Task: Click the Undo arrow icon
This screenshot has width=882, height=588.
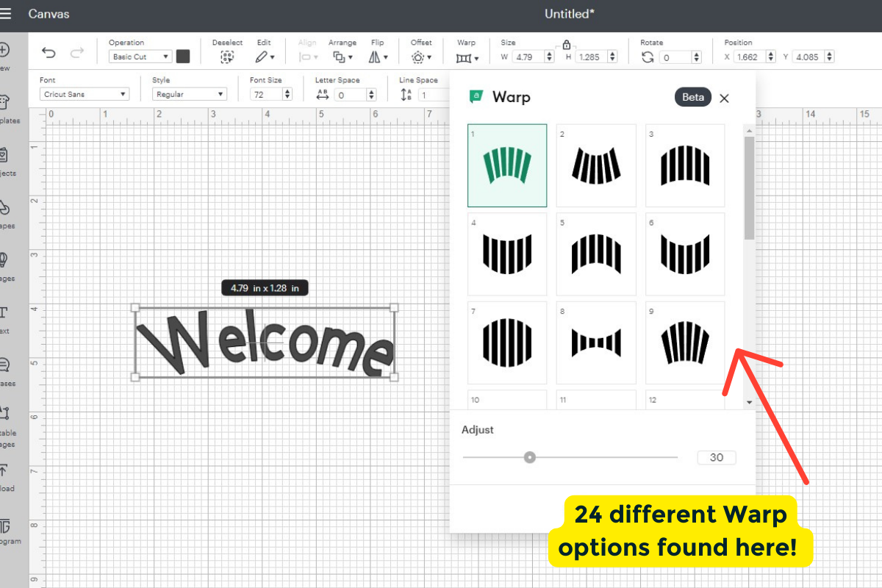Action: point(49,53)
